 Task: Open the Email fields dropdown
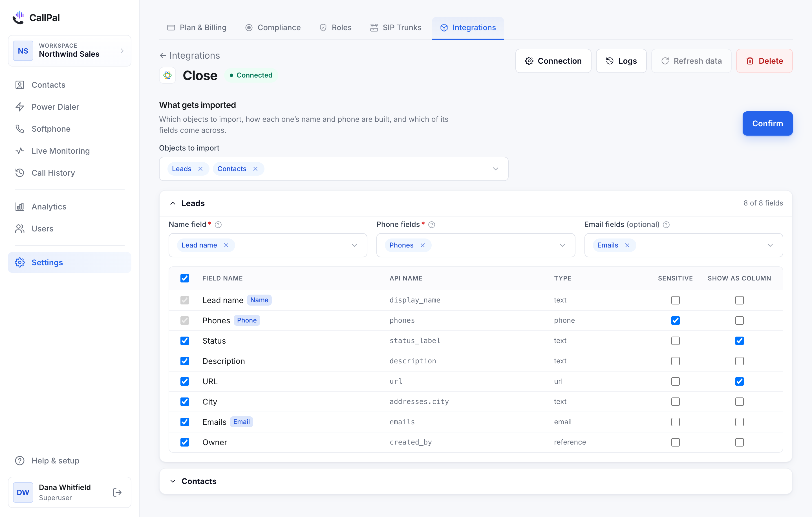[770, 245]
